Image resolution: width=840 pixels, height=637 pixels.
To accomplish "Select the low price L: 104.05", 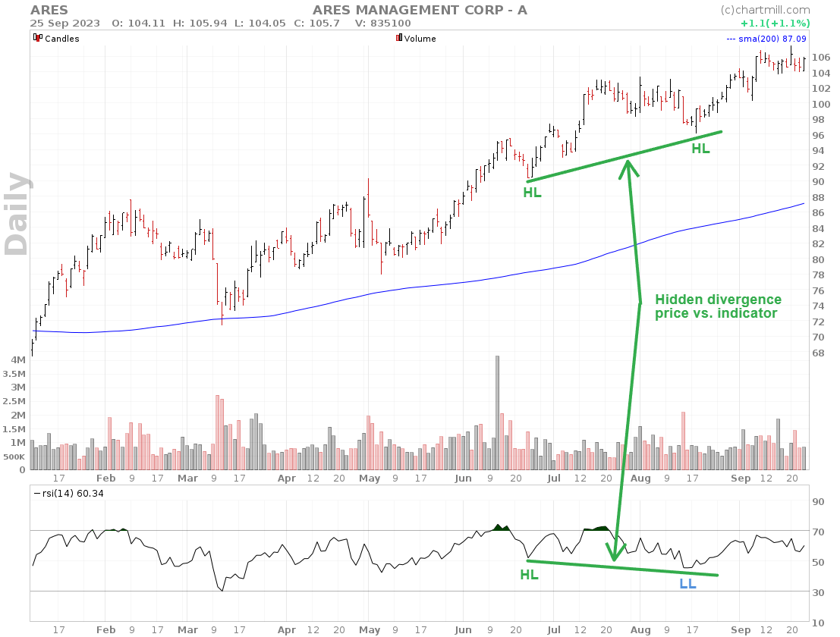I will click(x=260, y=24).
